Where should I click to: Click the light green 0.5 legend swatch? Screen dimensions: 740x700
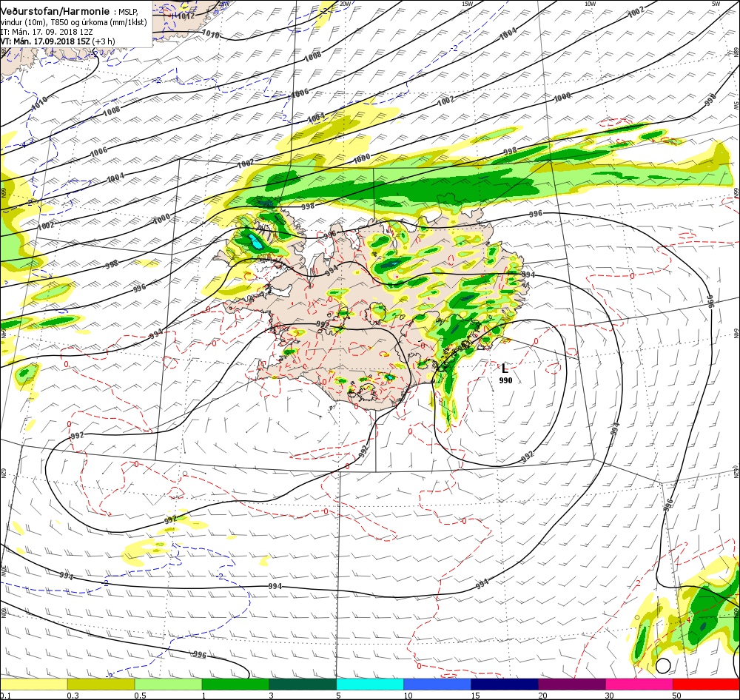point(168,684)
